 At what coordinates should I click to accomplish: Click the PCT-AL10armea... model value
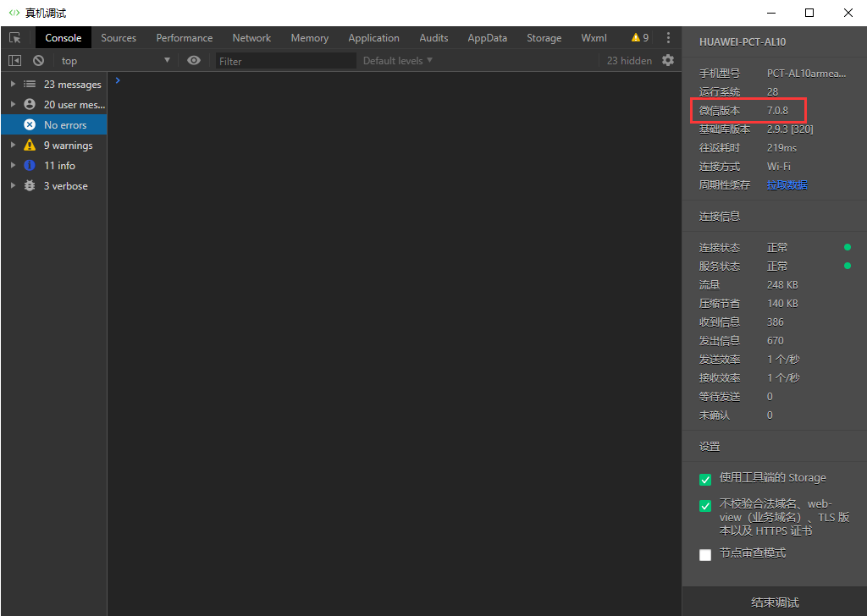click(806, 73)
